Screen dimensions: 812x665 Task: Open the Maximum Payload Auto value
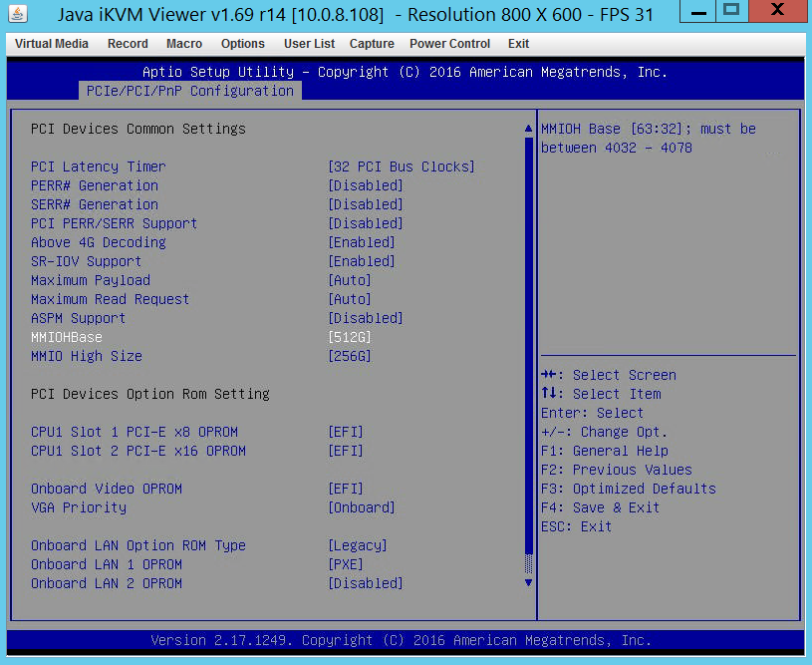coord(350,280)
